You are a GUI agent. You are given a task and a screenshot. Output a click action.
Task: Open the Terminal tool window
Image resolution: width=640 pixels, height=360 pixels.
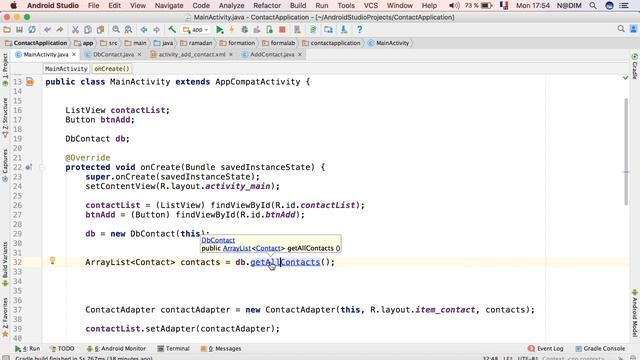(173, 349)
